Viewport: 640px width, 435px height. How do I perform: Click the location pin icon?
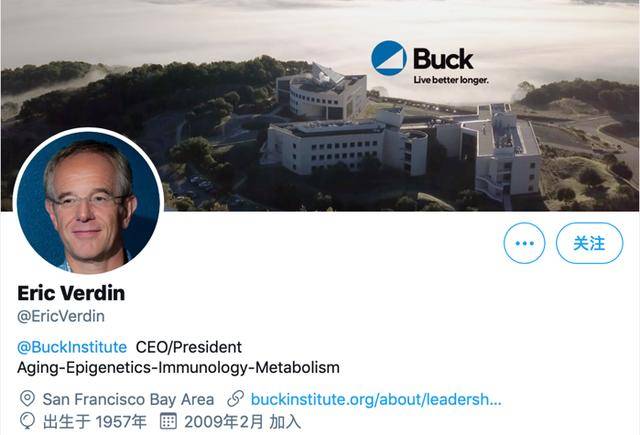27,399
